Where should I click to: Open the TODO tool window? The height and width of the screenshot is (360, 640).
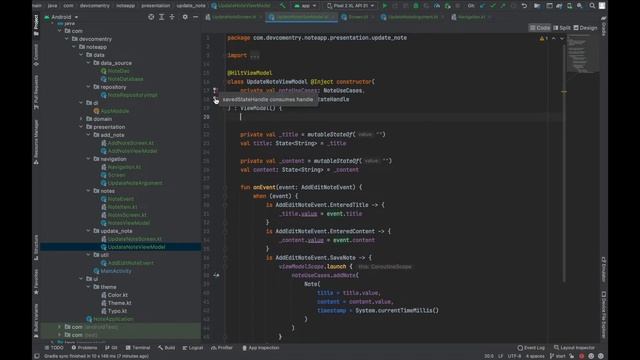[x=54, y=348]
